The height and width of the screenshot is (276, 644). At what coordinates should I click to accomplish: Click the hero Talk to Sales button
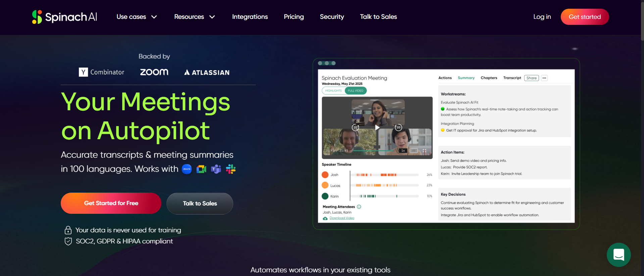tap(200, 203)
